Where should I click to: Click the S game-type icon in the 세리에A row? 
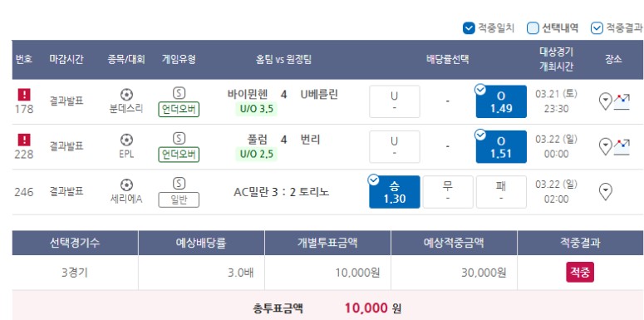click(x=179, y=184)
